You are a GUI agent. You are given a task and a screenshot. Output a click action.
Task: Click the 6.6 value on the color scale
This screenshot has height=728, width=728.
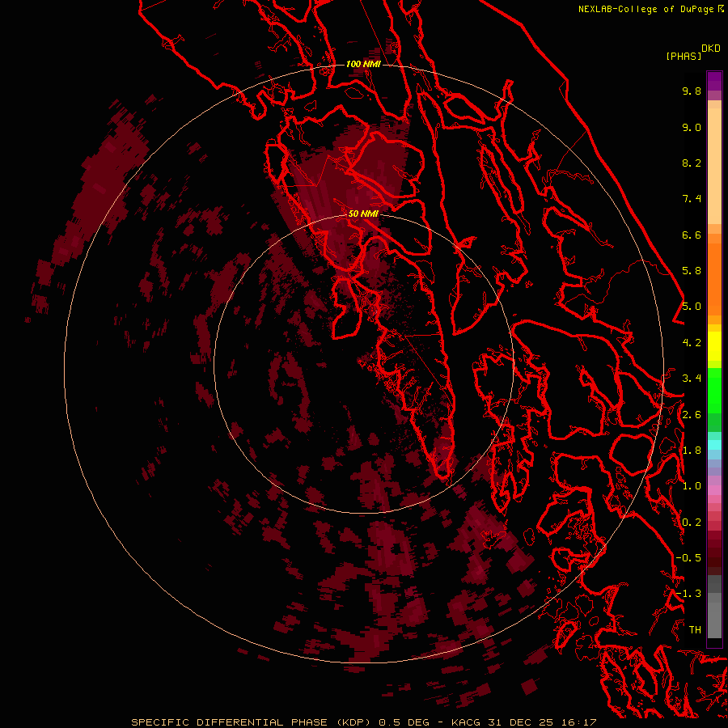click(692, 235)
